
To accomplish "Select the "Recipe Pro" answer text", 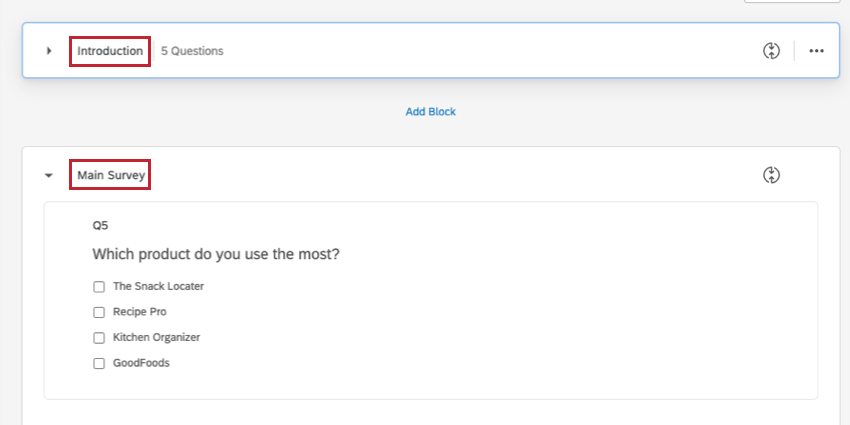I will [x=139, y=312].
